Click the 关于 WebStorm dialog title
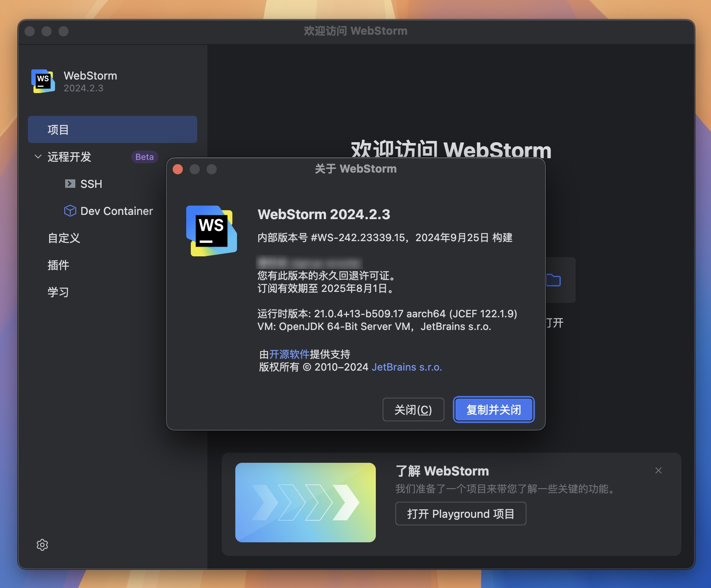Viewport: 711px width, 588px height. [355, 169]
